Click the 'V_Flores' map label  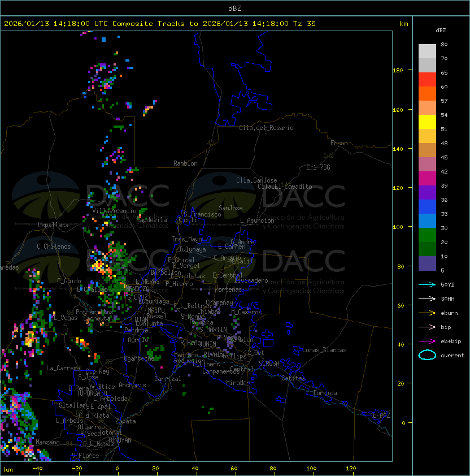(x=85, y=456)
